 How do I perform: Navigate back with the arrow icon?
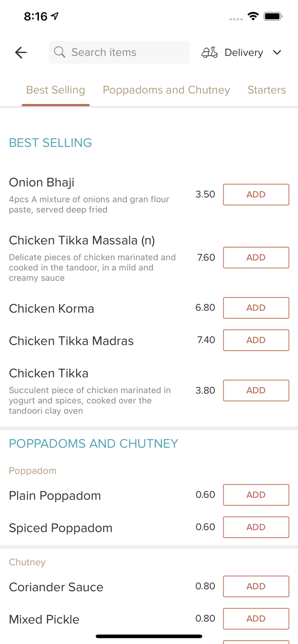[21, 52]
